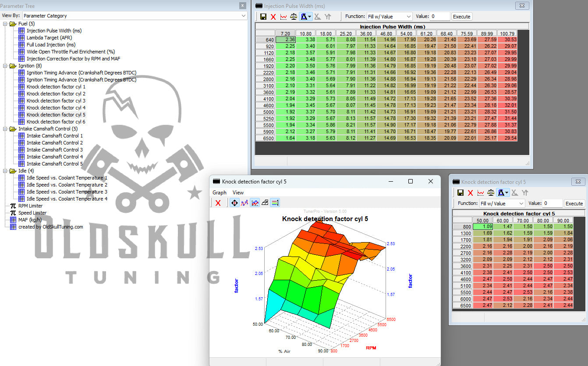
Task: Toggle the colored legend lines icon in graph toolbar
Action: (x=275, y=203)
